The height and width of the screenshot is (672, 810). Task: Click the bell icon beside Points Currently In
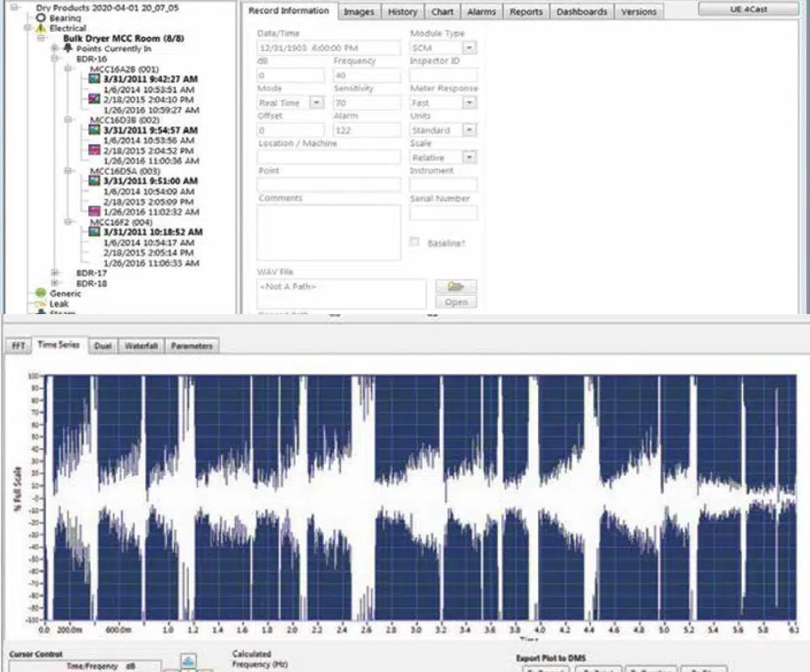coord(67,49)
